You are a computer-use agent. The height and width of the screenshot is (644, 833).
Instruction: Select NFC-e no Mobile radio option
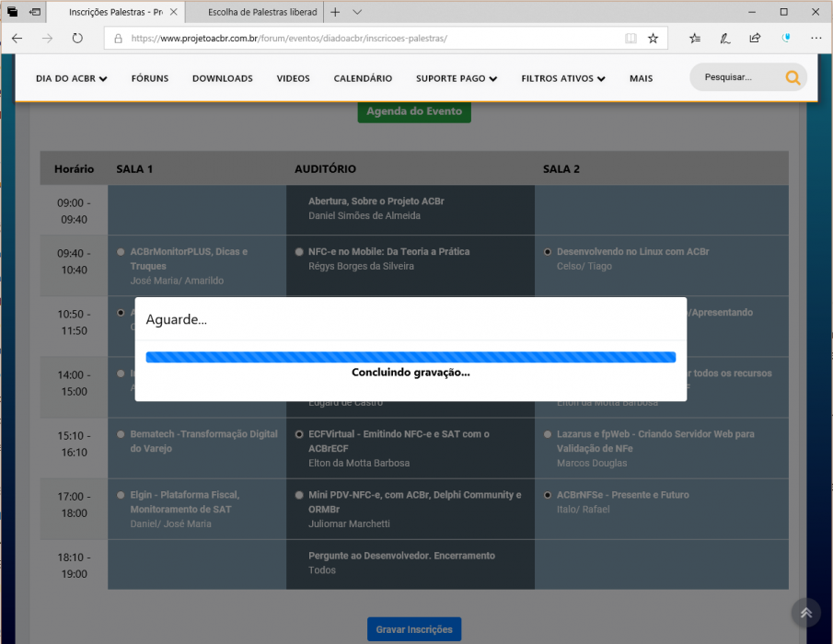(299, 252)
